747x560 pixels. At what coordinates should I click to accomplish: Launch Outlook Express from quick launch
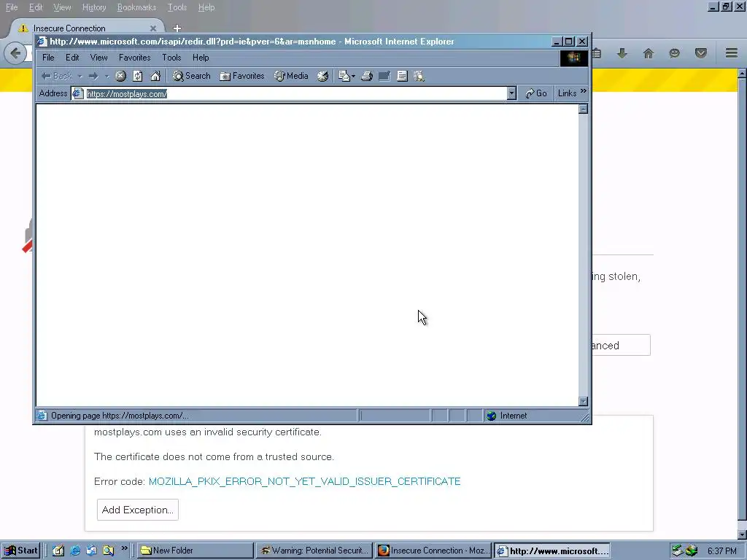91,551
